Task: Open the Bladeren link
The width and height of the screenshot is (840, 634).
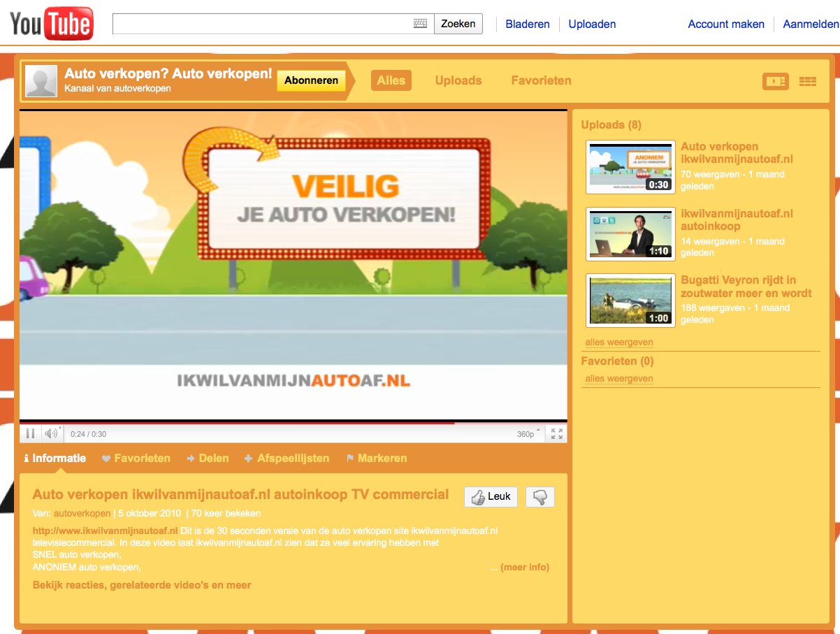Action: [528, 24]
